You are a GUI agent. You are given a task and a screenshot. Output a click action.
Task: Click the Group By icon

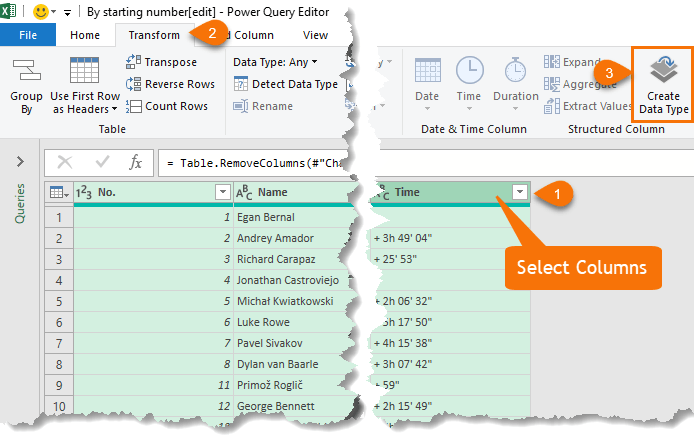click(x=27, y=70)
